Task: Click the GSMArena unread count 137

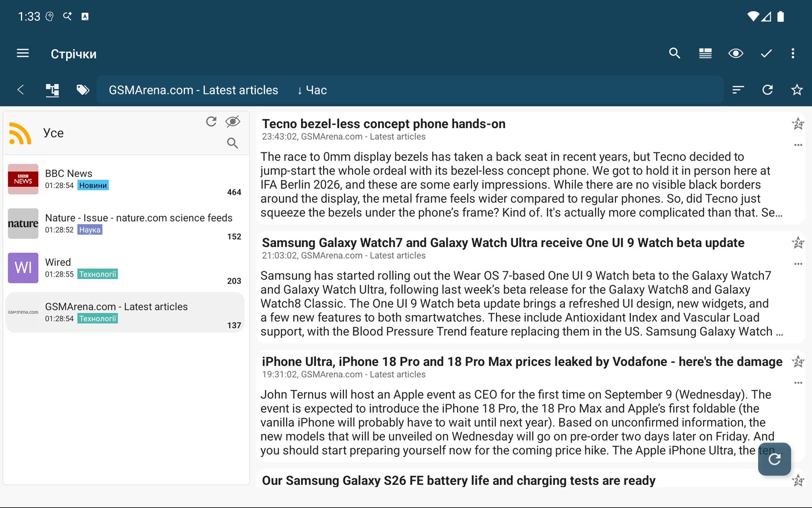Action: click(234, 325)
